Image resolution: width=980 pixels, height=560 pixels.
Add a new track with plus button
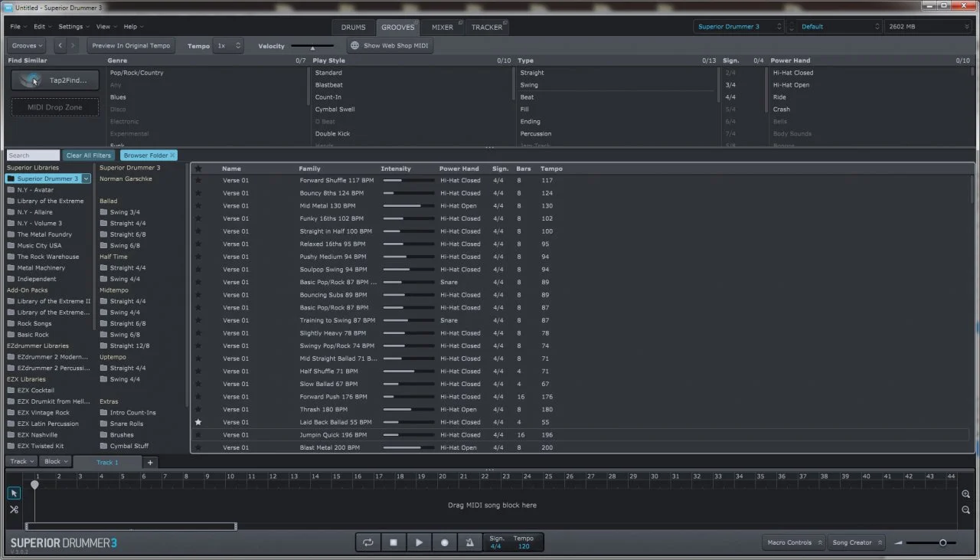pos(150,462)
